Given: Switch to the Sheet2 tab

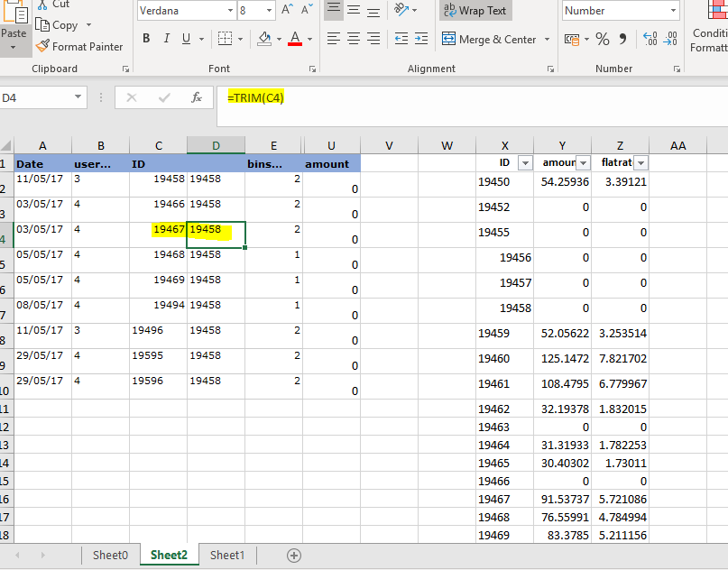Looking at the screenshot, I should click(x=169, y=556).
